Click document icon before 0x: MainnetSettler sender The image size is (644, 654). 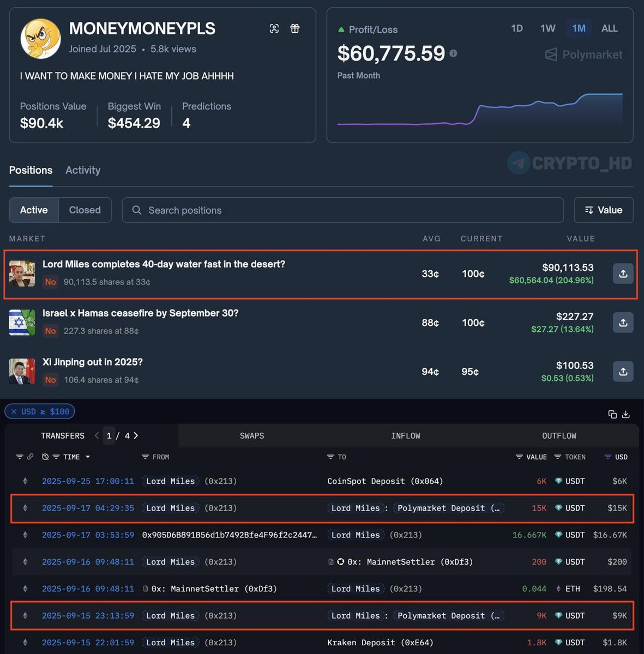pos(146,589)
